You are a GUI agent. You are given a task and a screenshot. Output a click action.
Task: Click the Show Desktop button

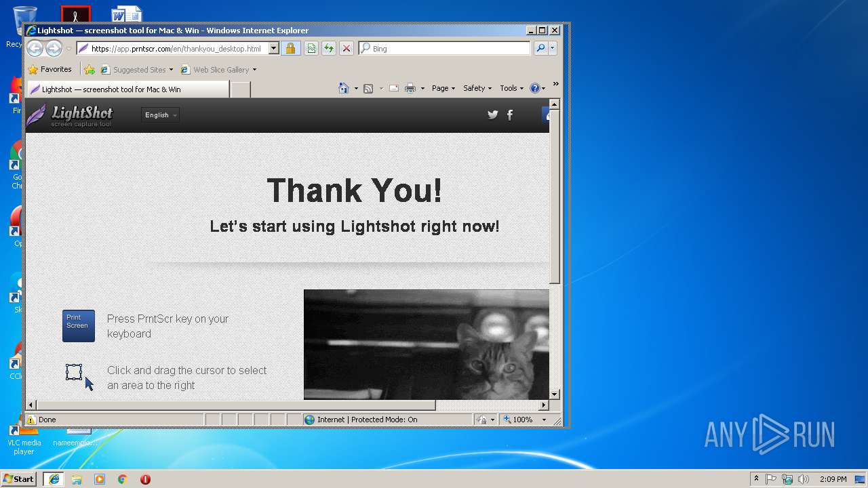pyautogui.click(x=861, y=479)
